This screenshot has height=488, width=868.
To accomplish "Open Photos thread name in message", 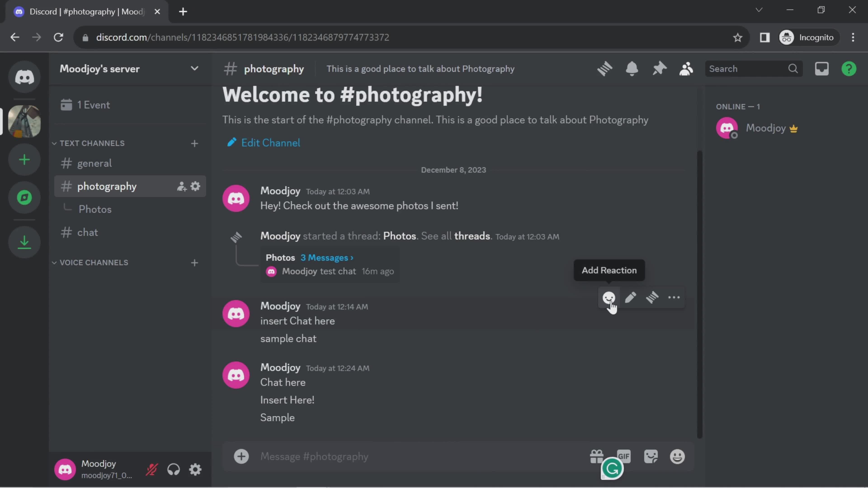I will point(400,236).
